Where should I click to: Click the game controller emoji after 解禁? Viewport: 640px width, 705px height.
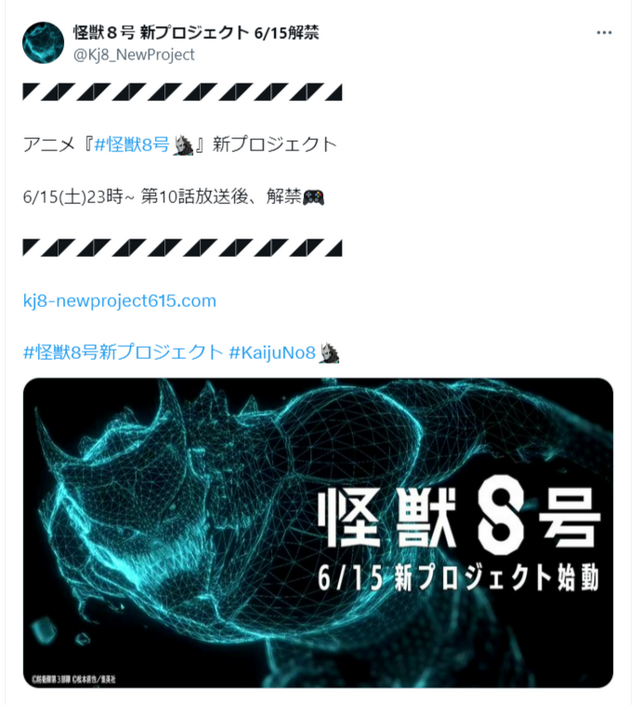pos(313,197)
